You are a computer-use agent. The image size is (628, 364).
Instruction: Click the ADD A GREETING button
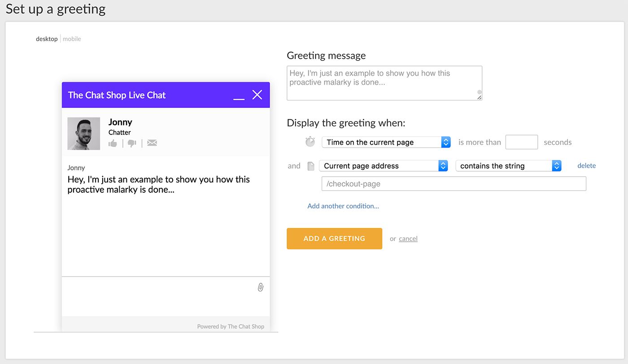[x=335, y=238]
